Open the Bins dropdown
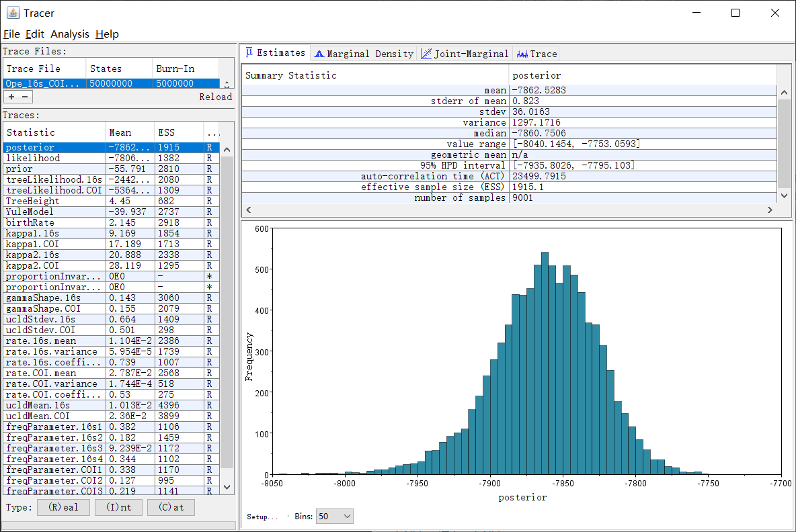Image resolution: width=796 pixels, height=532 pixels. pos(334,516)
